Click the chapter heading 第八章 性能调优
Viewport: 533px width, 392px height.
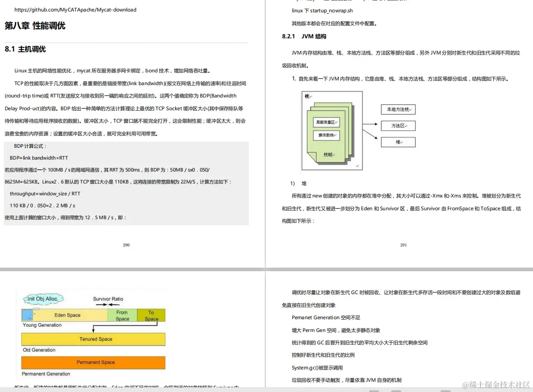[x=36, y=26]
